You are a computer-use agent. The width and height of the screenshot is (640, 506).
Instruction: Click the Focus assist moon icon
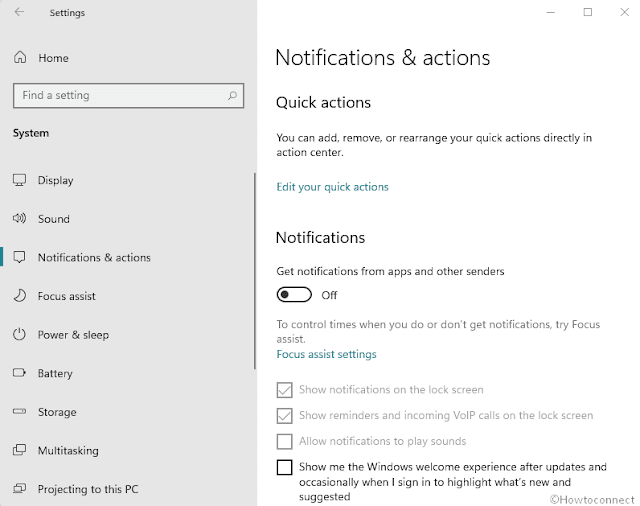20,295
